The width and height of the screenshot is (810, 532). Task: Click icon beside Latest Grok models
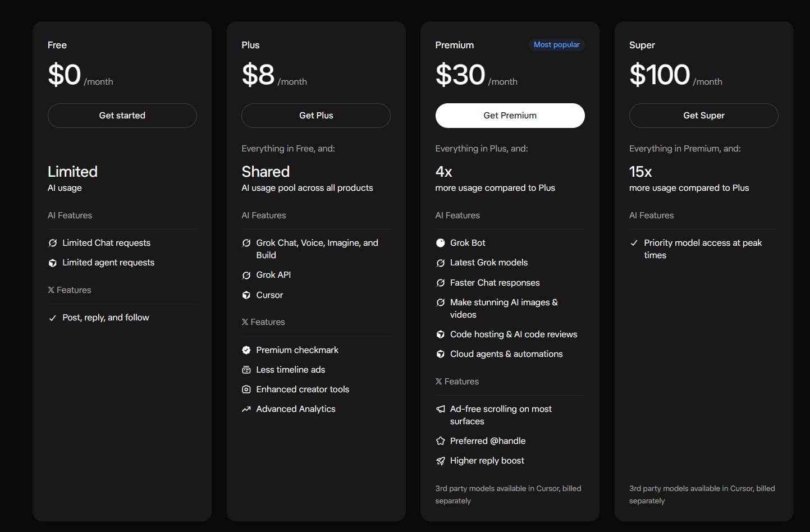(441, 263)
